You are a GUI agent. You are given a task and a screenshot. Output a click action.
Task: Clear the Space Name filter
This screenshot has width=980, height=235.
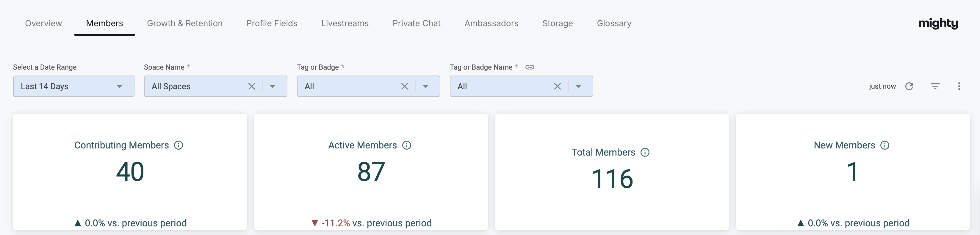coord(251,86)
